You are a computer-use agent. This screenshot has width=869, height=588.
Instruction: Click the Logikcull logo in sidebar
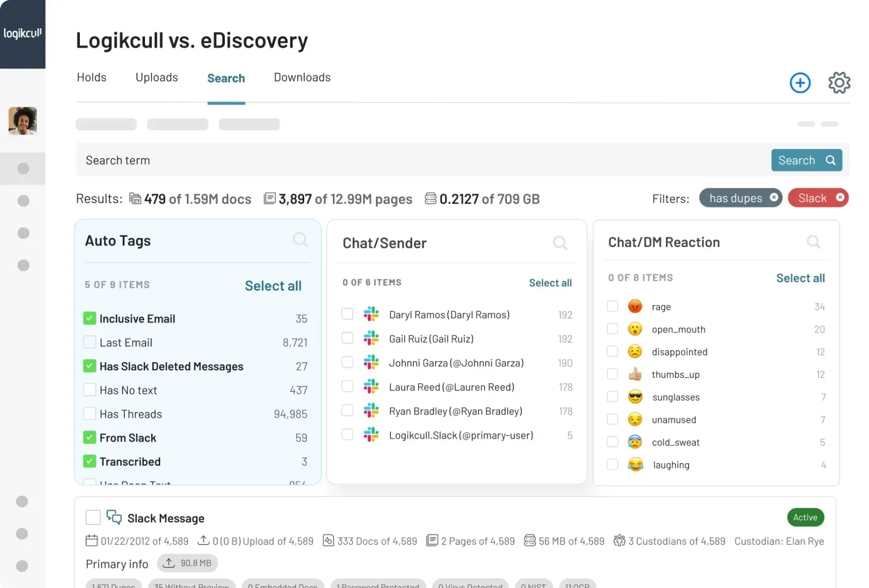coord(22,34)
